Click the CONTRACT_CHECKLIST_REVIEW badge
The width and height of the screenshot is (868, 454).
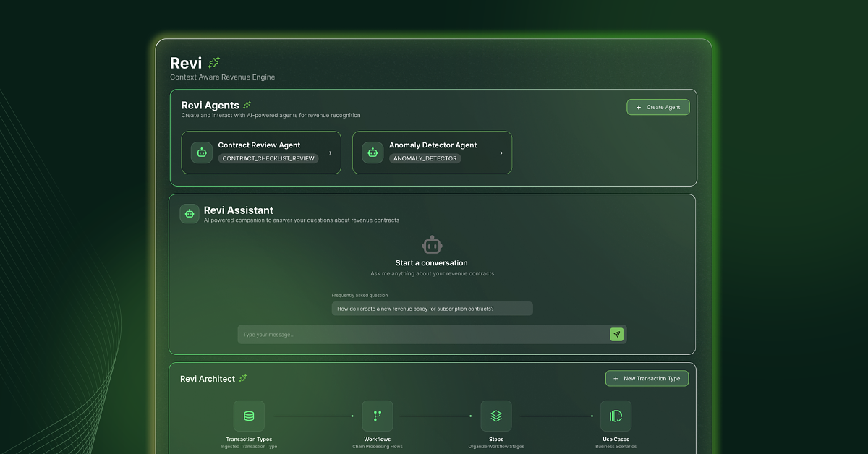[268, 158]
